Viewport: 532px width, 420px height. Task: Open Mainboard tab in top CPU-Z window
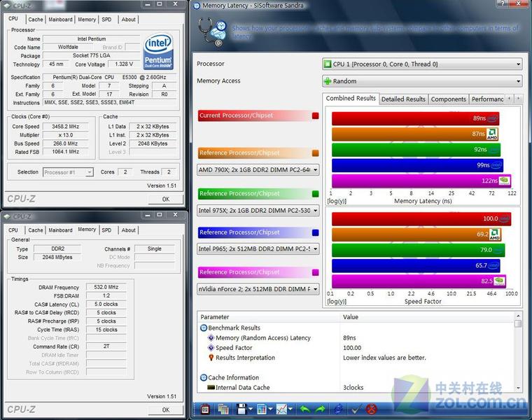60,20
